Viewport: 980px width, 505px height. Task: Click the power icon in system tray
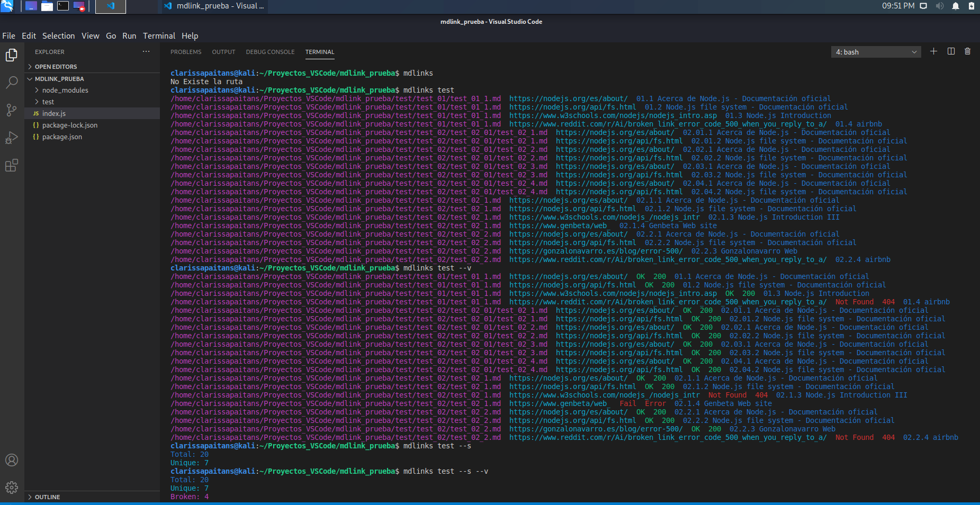972,6
